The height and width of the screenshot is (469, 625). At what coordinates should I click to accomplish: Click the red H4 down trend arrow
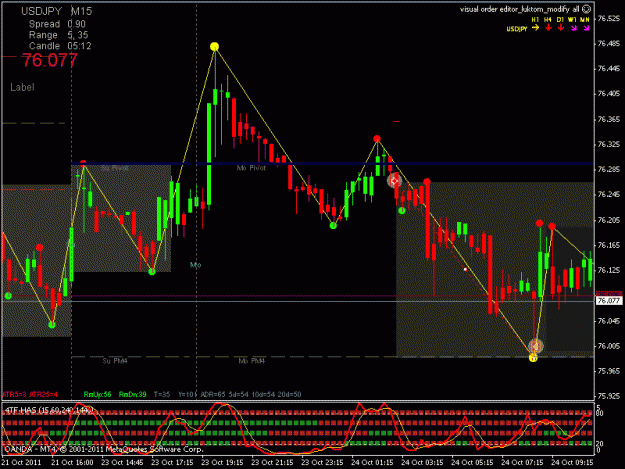point(548,27)
